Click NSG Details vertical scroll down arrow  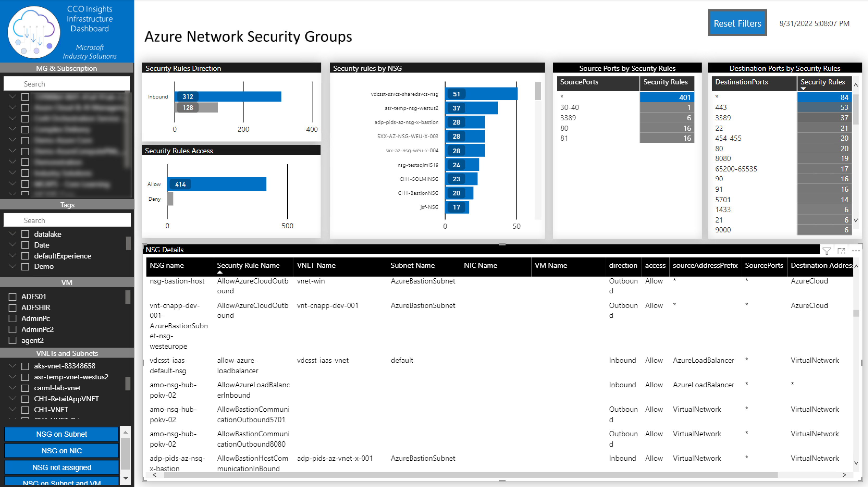[x=856, y=463]
